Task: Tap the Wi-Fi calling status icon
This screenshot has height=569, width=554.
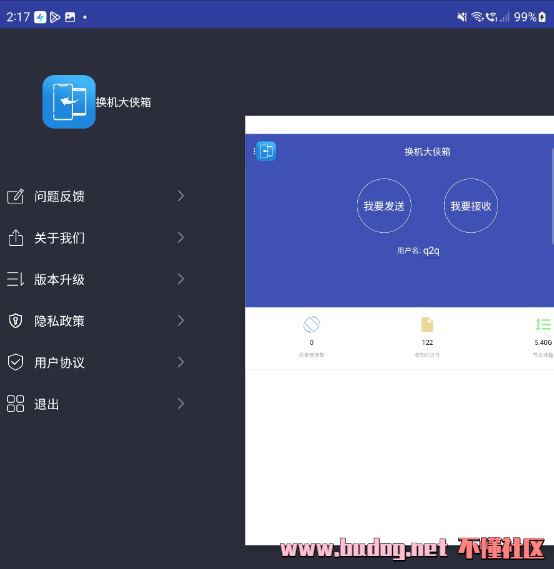Action: [x=491, y=17]
